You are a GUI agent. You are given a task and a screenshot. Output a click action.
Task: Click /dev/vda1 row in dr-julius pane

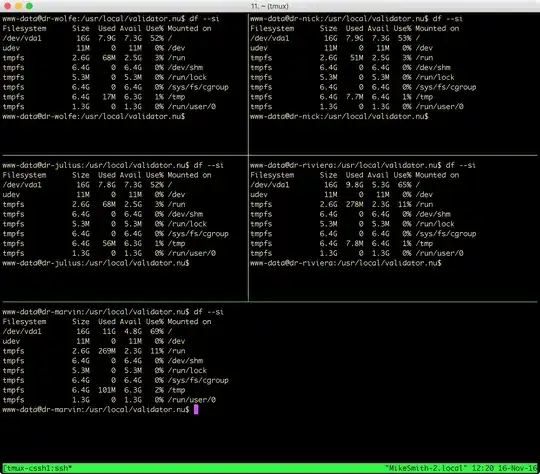[x=87, y=185]
